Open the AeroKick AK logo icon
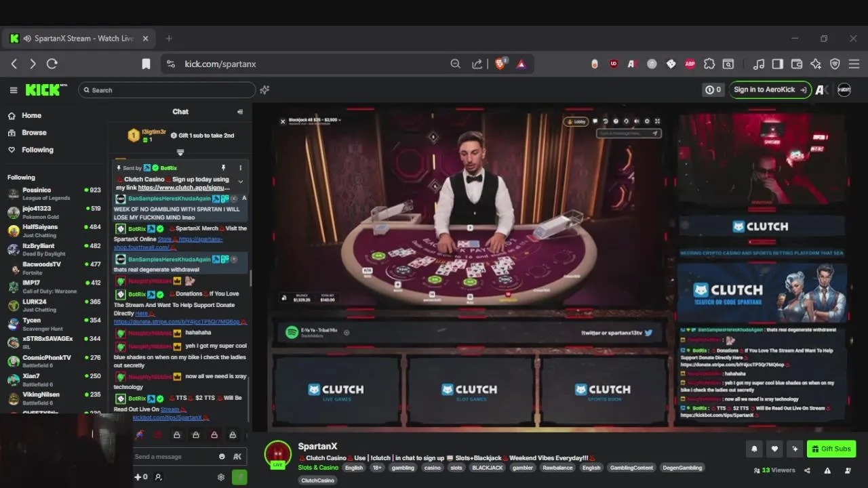The height and width of the screenshot is (488, 868). coord(822,89)
